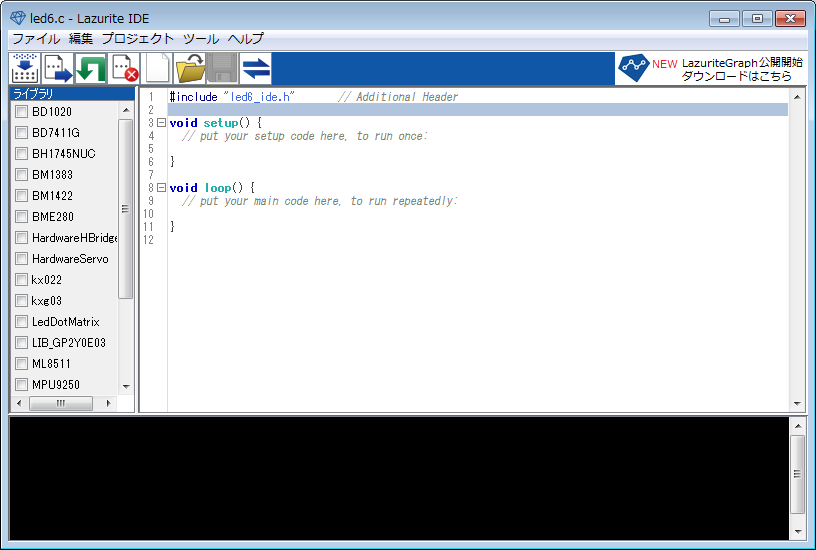This screenshot has width=816, height=550.
Task: Collapse the setup() function fold marker
Action: [x=161, y=123]
